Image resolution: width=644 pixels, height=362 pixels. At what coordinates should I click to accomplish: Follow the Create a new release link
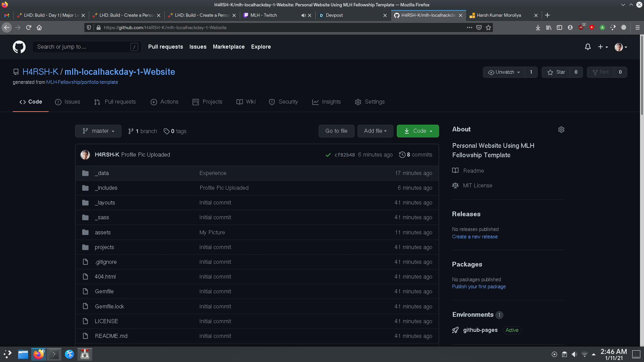coord(475,237)
